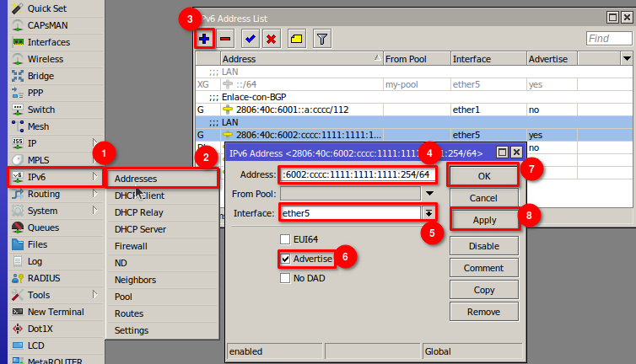Click the blue checkmark enable icon
The width and height of the screenshot is (636, 364).
point(250,39)
